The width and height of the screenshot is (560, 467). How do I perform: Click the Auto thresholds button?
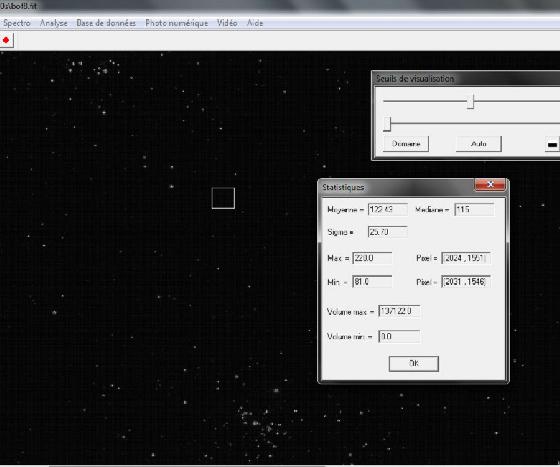pos(479,144)
